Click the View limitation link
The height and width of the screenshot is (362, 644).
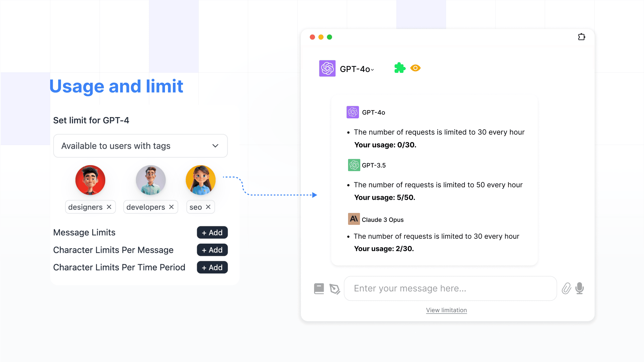click(x=446, y=310)
